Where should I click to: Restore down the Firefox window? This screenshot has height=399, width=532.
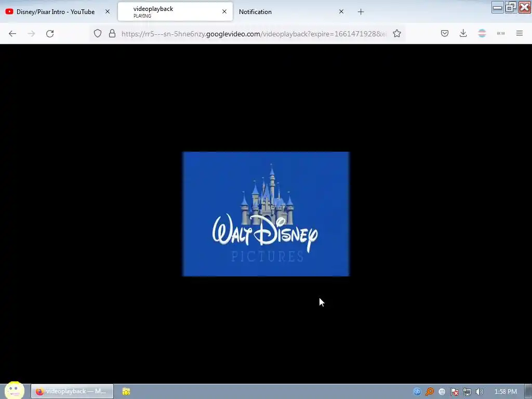coord(511,7)
